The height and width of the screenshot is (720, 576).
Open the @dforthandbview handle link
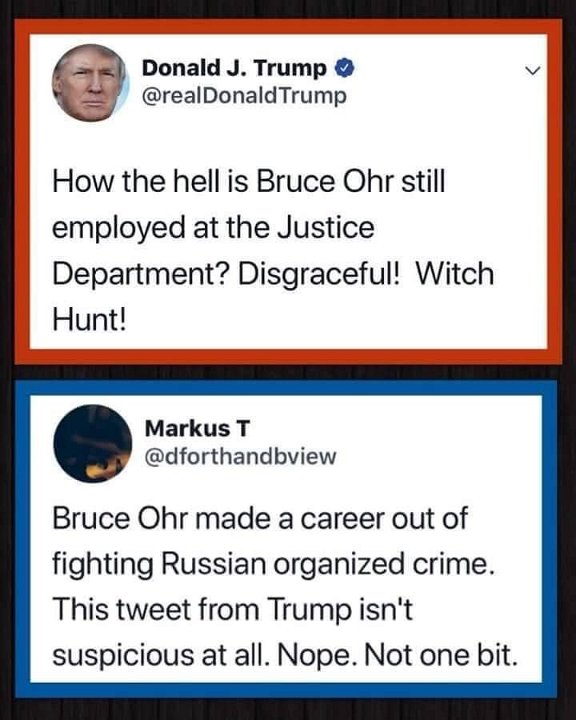coord(241,456)
